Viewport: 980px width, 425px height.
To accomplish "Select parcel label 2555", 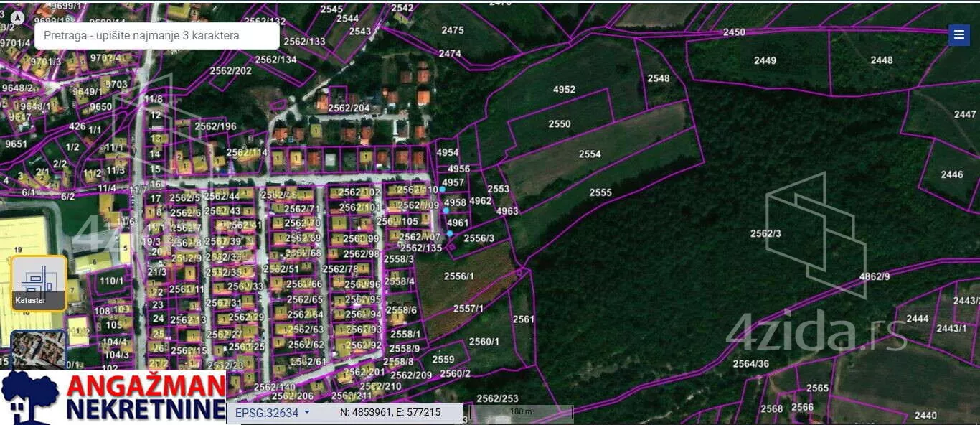I will tap(600, 192).
